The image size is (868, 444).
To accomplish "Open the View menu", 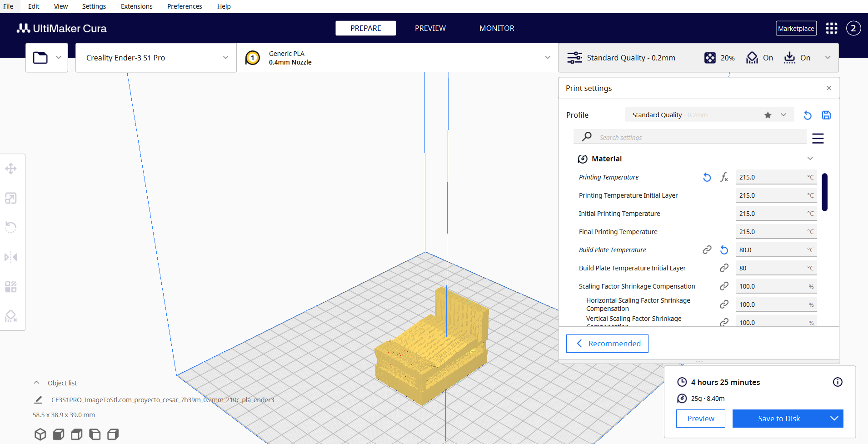I will point(60,6).
